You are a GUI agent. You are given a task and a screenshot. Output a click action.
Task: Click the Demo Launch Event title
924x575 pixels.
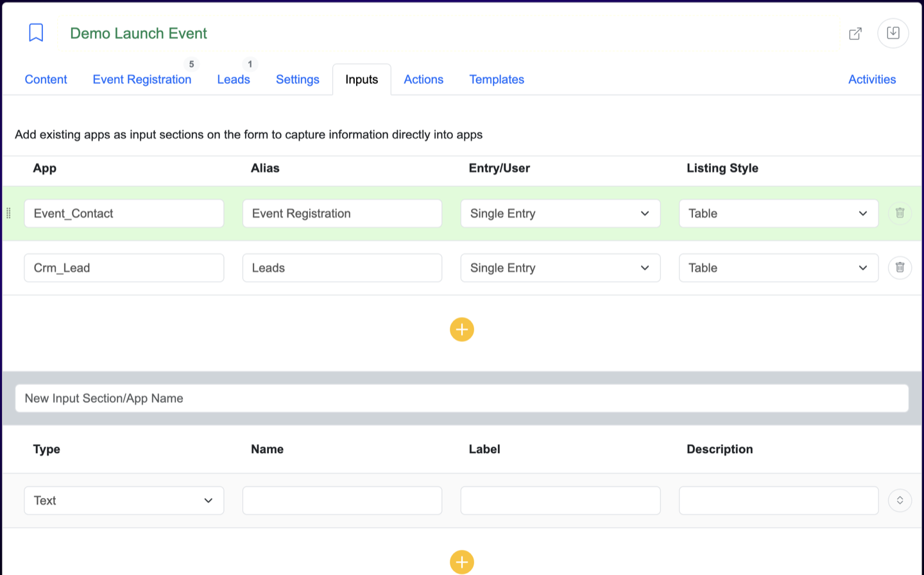point(139,33)
